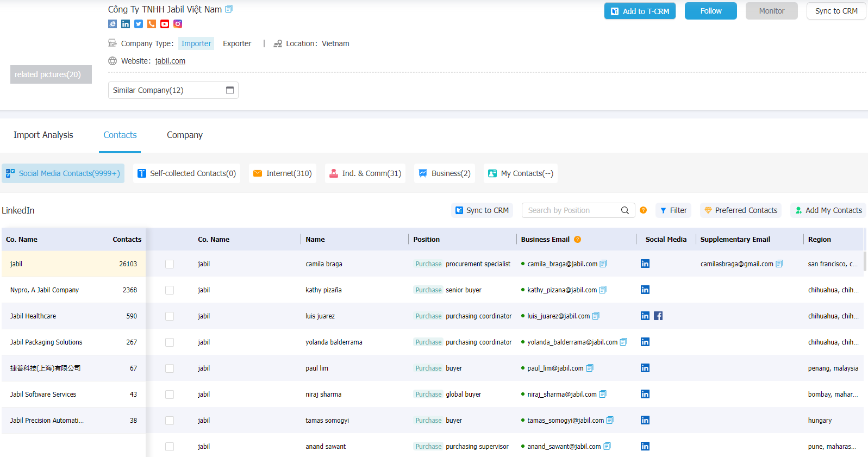Click Add My Contacts button
The image size is (868, 457).
tap(828, 210)
